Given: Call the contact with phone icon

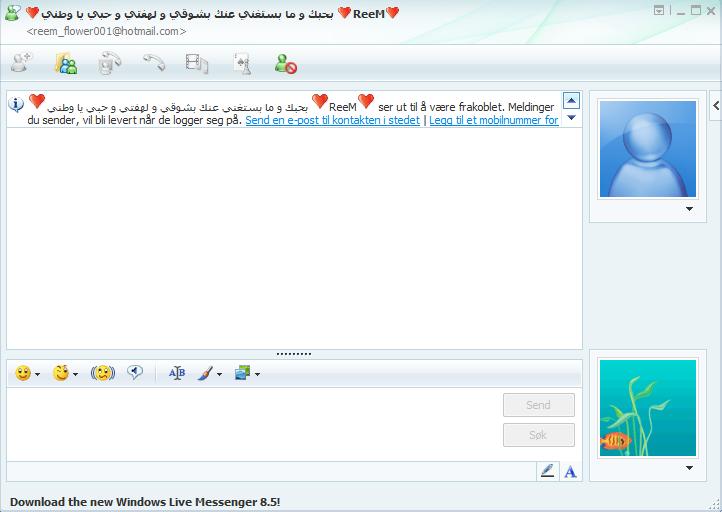Looking at the screenshot, I should coord(153,63).
